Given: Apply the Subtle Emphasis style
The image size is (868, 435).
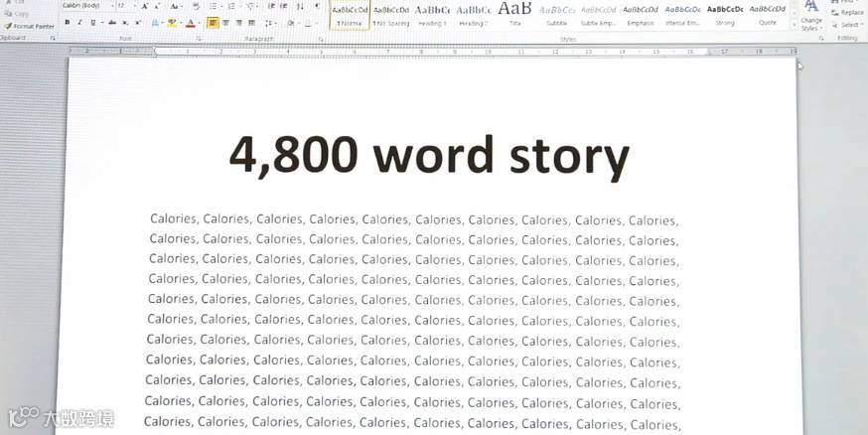Looking at the screenshot, I should tap(599, 15).
